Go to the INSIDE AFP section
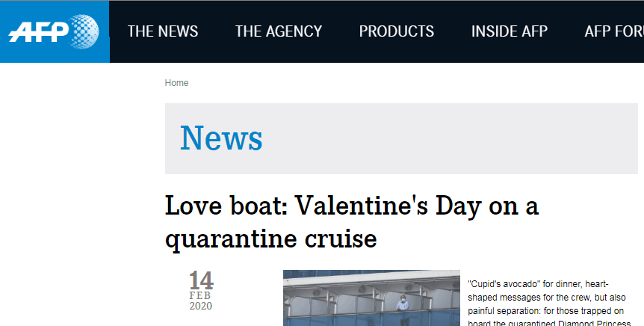644x326 pixels. [510, 31]
